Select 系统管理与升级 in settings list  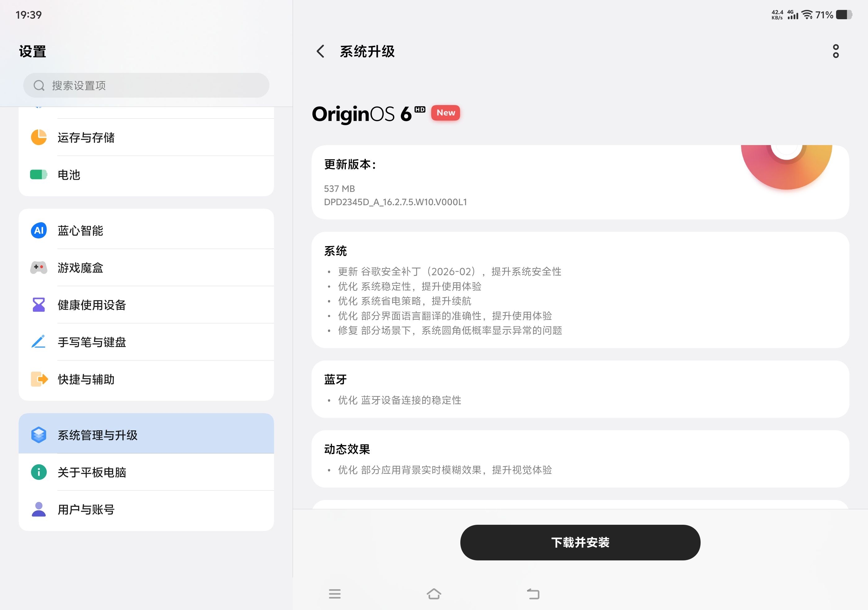[x=146, y=435]
